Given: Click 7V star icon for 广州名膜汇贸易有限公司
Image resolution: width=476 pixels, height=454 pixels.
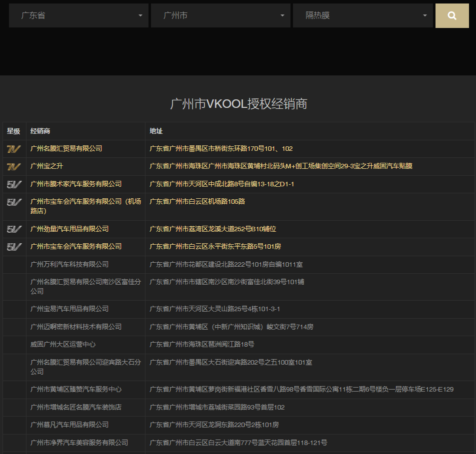Looking at the screenshot, I should (14, 149).
